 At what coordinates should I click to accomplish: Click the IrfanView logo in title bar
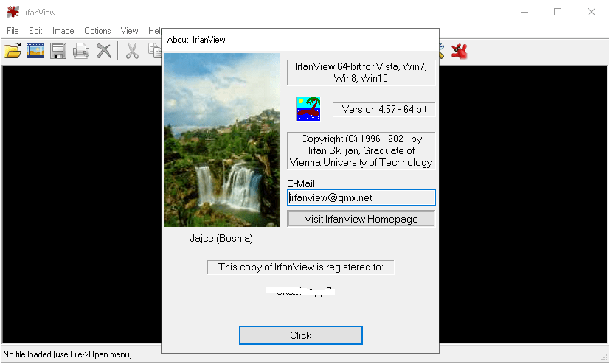13,12
